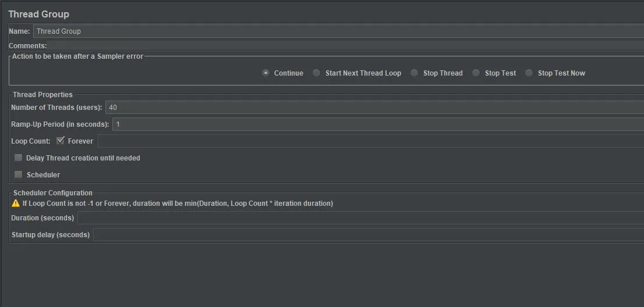Choose the Stop Thread radio button

(414, 73)
